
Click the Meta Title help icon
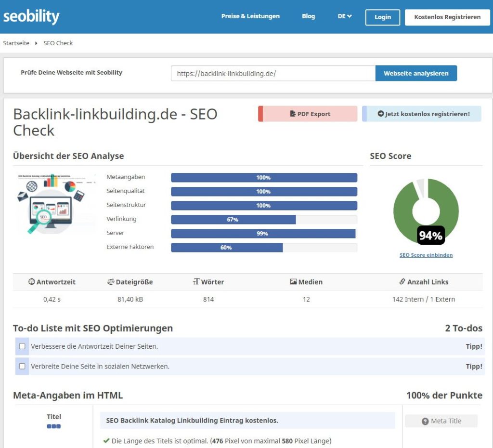click(x=425, y=421)
